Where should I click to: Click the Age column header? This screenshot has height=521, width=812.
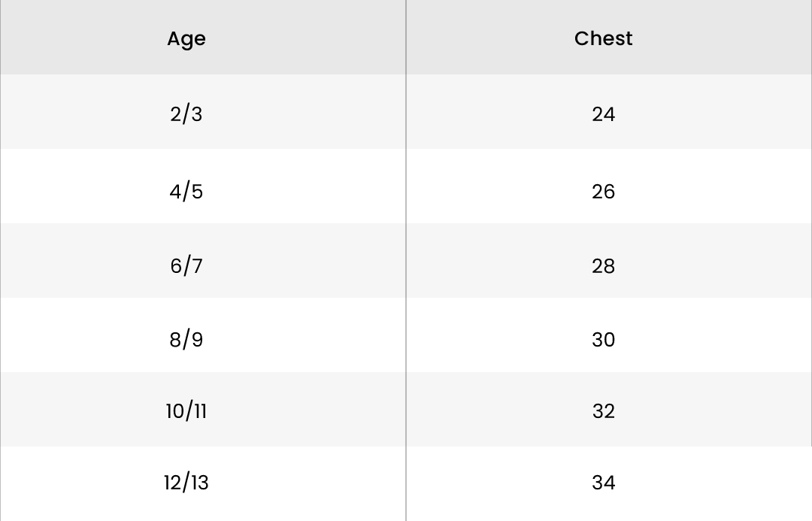coord(186,38)
